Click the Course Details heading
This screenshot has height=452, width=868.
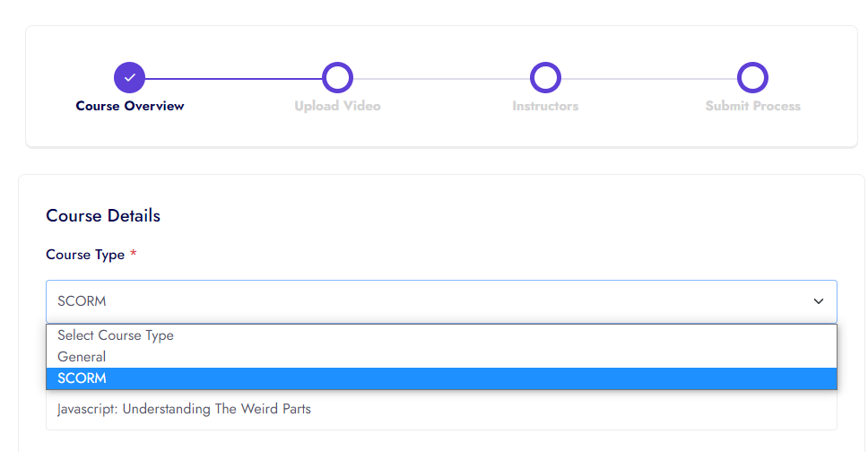[103, 216]
